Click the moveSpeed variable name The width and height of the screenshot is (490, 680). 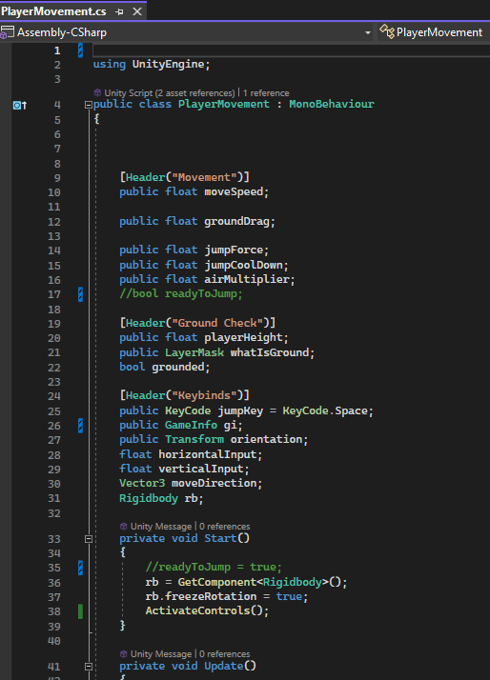tap(233, 192)
